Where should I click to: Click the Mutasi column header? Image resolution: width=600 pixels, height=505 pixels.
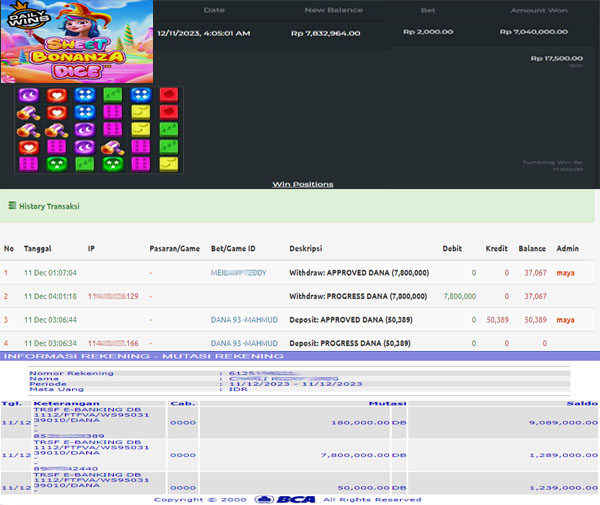(387, 403)
